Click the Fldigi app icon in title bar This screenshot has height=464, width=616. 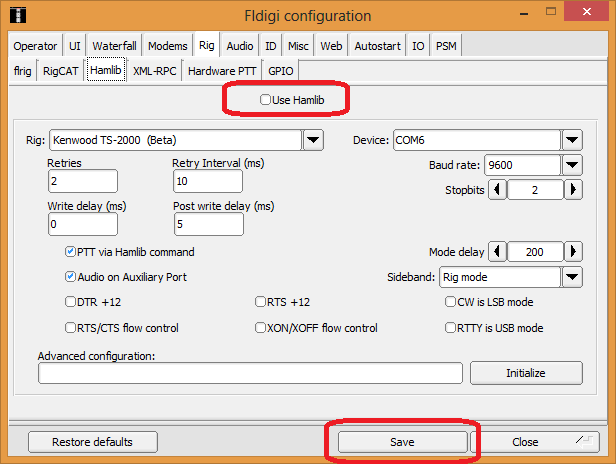[17, 16]
